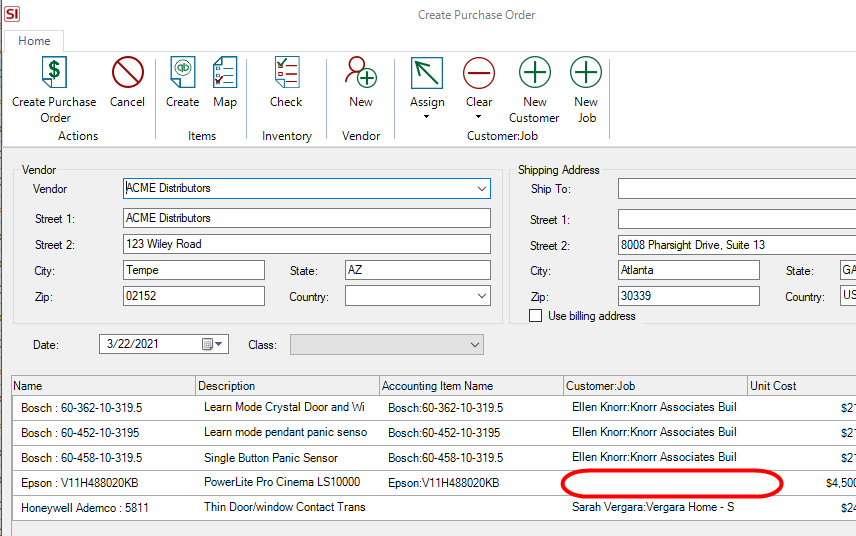This screenshot has width=856, height=536.
Task: Click the Learn mode pendant panic description
Action: pos(286,432)
